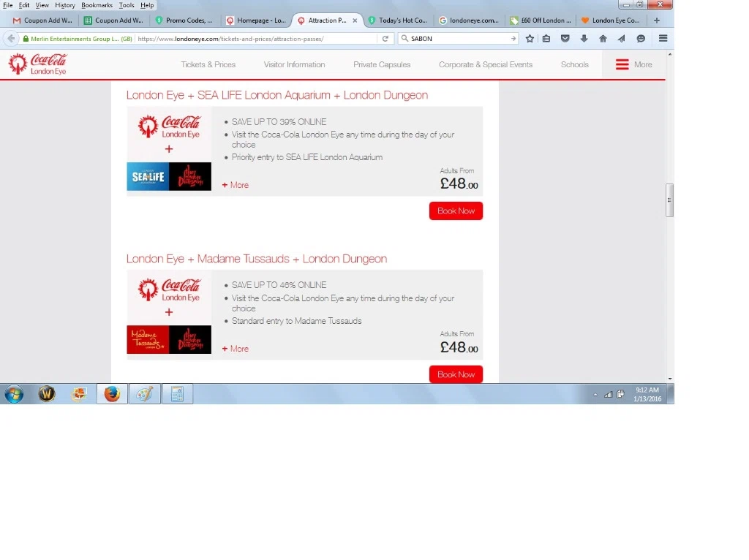Switch to the Promo Codes tab
The height and width of the screenshot is (560, 749).
pos(185,20)
